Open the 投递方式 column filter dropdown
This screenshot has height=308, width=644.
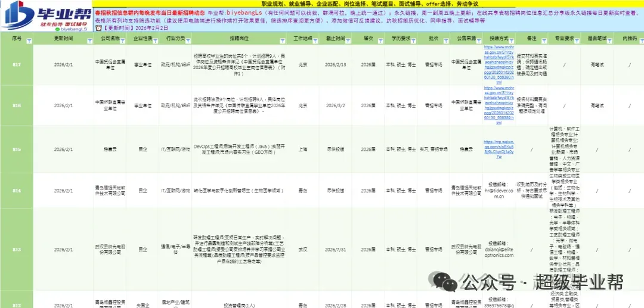512,41
